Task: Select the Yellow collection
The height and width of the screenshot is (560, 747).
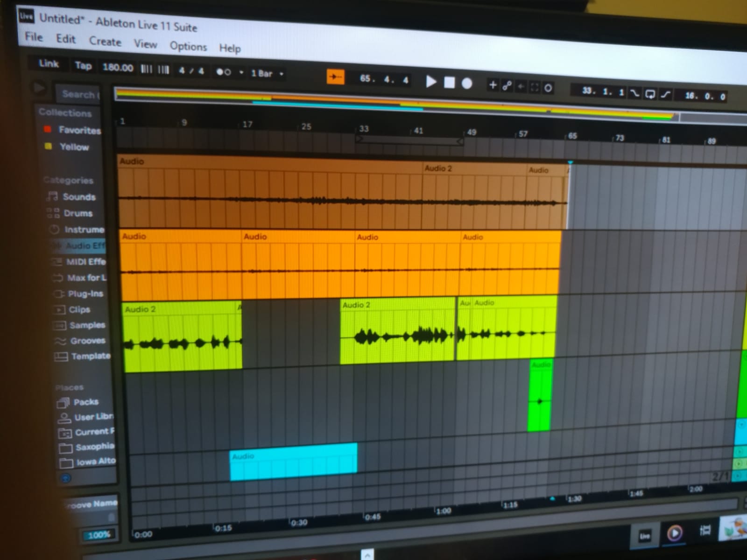Action: (74, 147)
